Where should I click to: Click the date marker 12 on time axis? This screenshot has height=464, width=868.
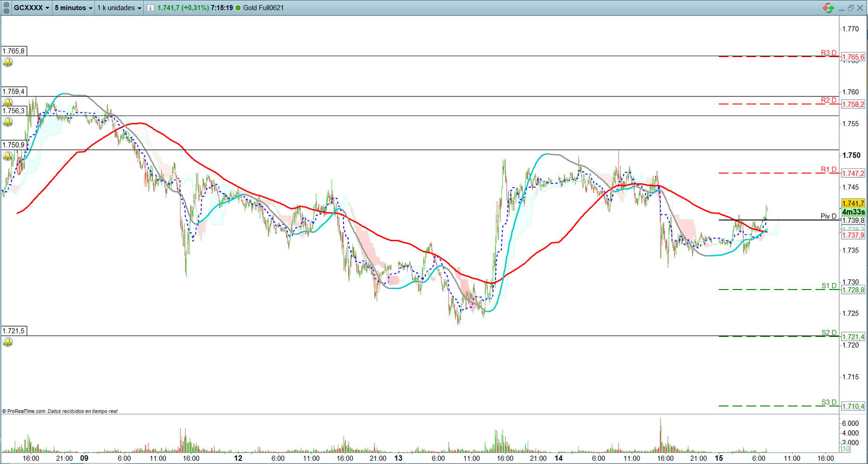238,458
